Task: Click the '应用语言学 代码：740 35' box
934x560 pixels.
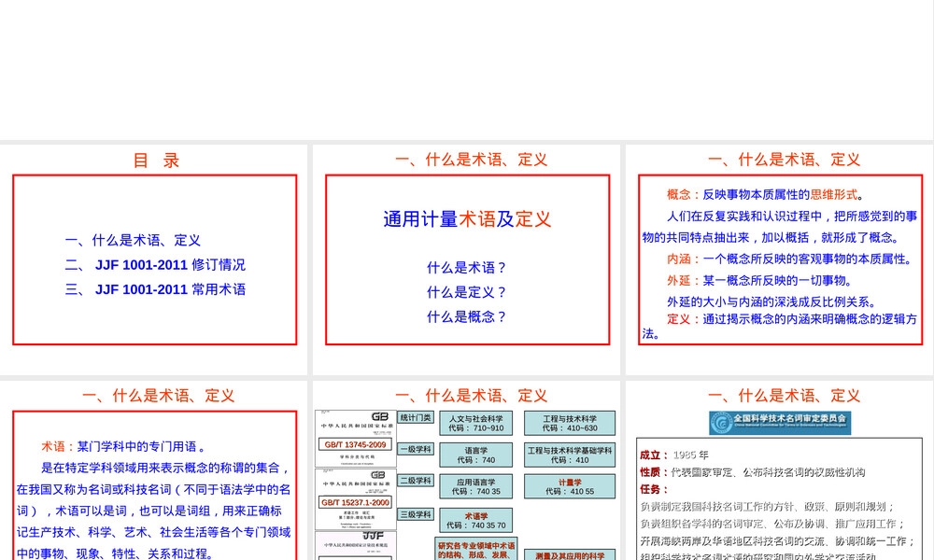Action: point(476,487)
